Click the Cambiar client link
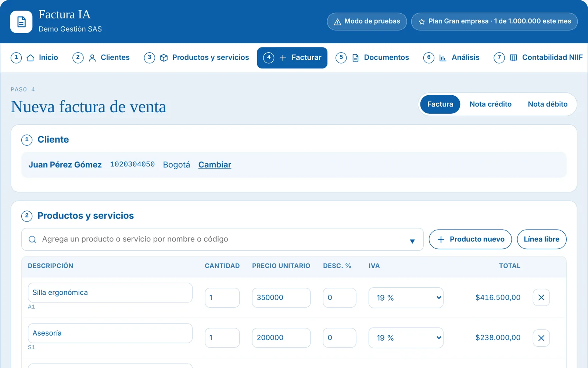 (215, 165)
